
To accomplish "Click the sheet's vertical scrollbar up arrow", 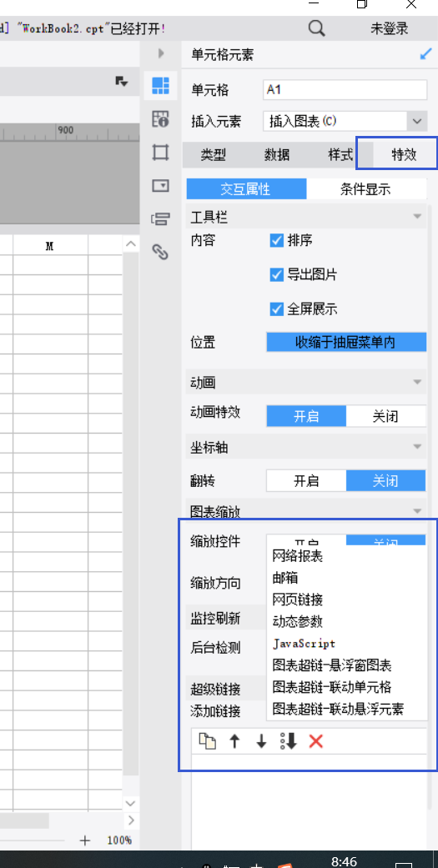I will [x=131, y=244].
